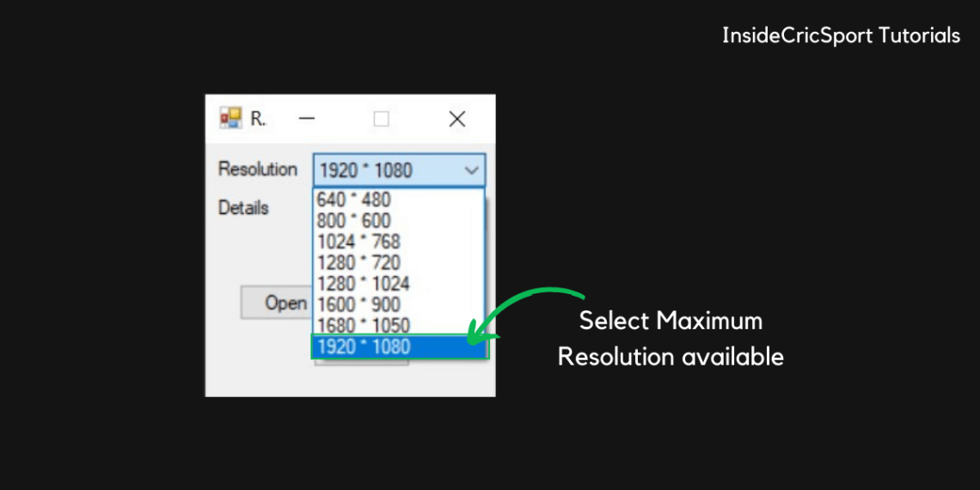Pick the 1680 * 1050 resolution option
This screenshot has height=490, width=980.
pyautogui.click(x=363, y=325)
